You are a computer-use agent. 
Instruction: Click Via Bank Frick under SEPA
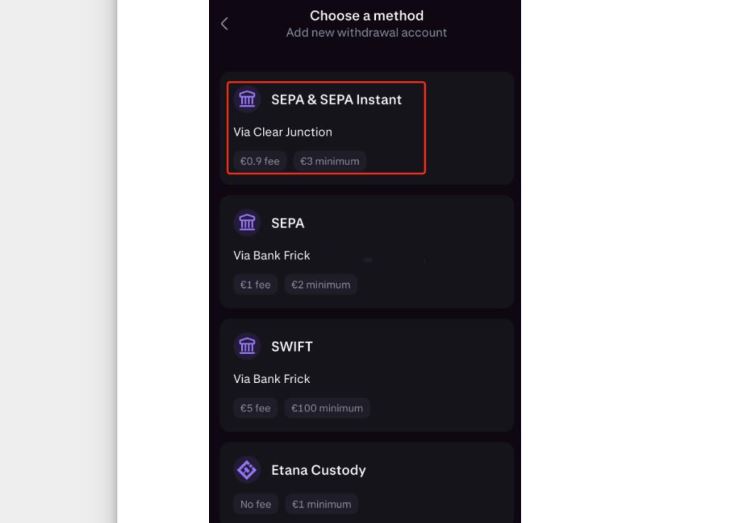[272, 256]
